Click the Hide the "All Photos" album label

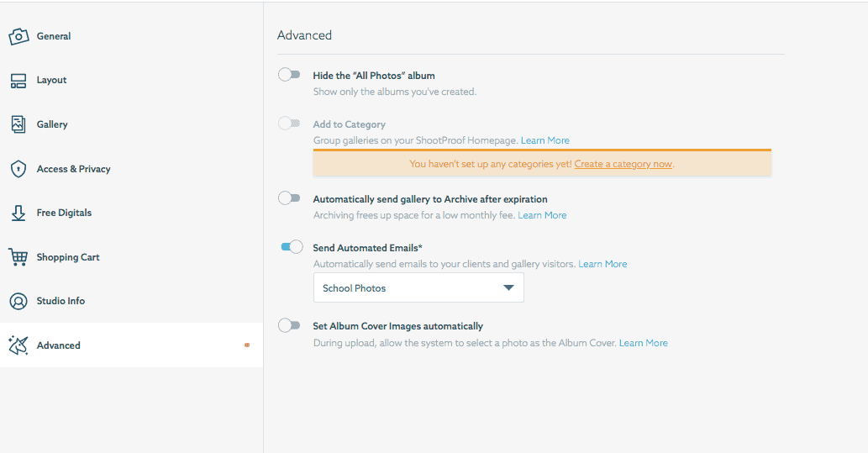coord(374,76)
